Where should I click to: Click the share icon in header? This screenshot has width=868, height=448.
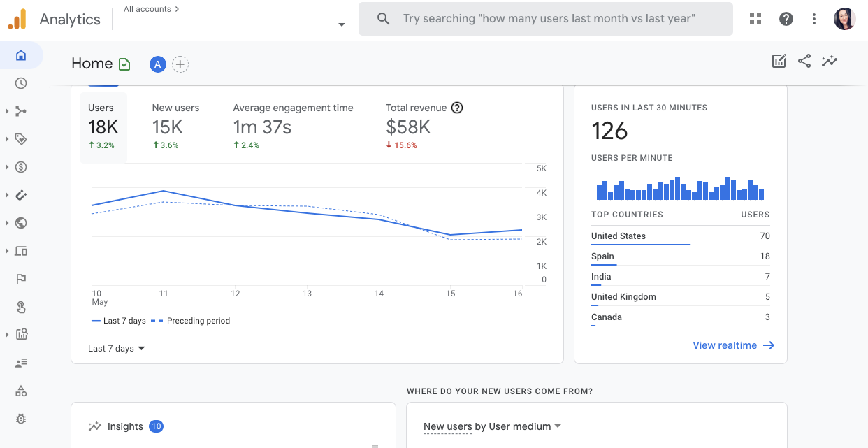point(804,62)
